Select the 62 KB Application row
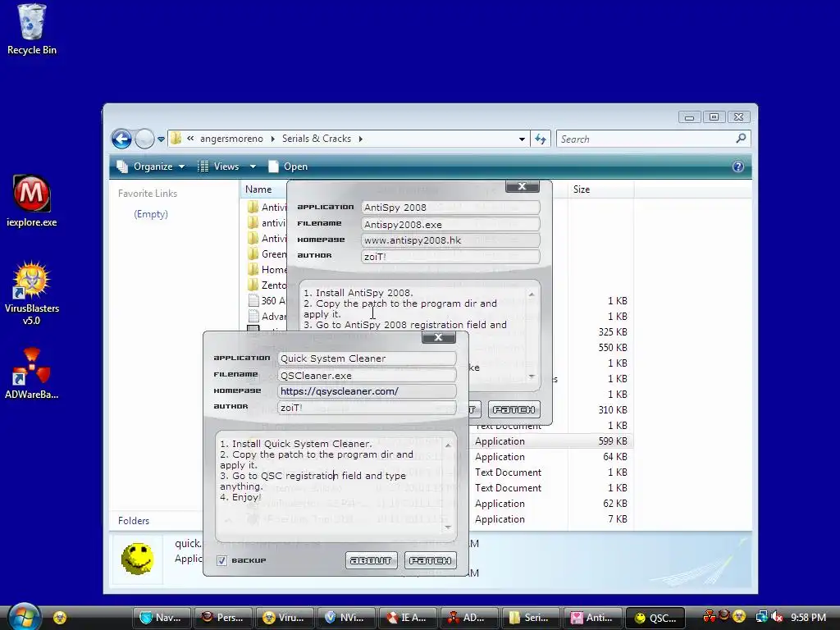Image resolution: width=840 pixels, height=630 pixels. coord(552,503)
